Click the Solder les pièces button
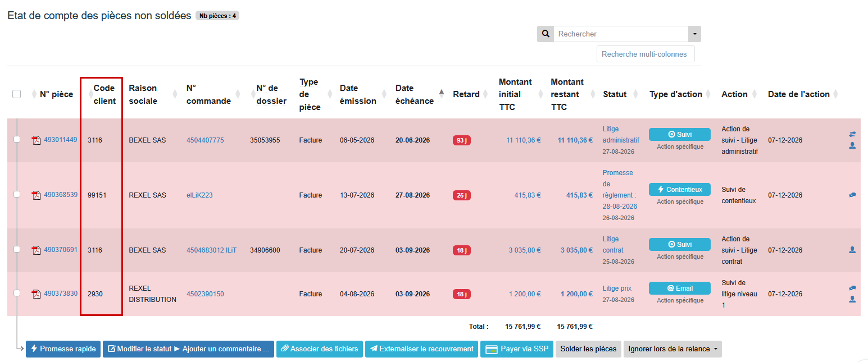The image size is (868, 362). tap(588, 349)
